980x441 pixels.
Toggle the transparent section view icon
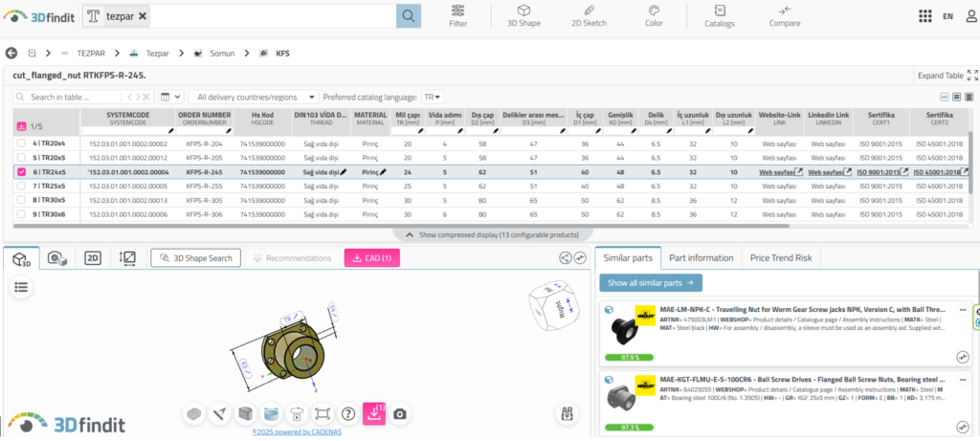tap(271, 413)
